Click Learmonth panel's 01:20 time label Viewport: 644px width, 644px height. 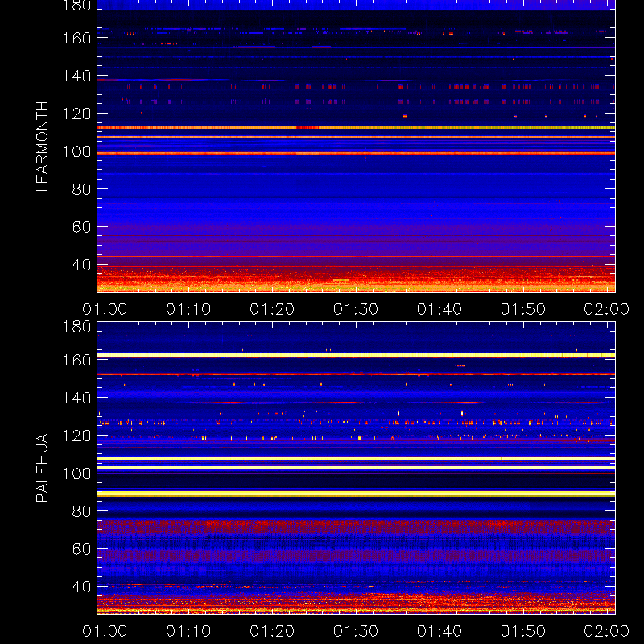pyautogui.click(x=272, y=309)
